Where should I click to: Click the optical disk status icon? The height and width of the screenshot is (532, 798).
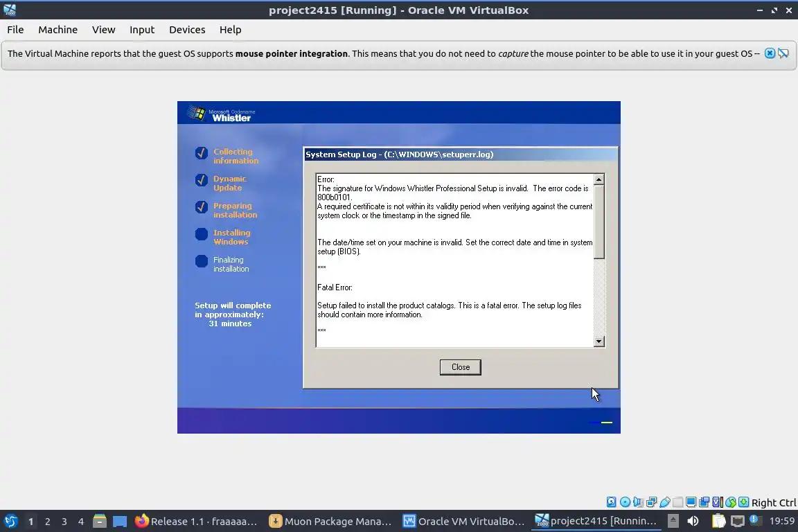coord(624,502)
